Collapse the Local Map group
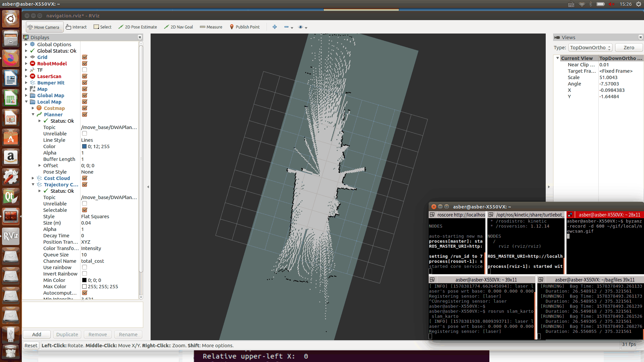 point(26,102)
